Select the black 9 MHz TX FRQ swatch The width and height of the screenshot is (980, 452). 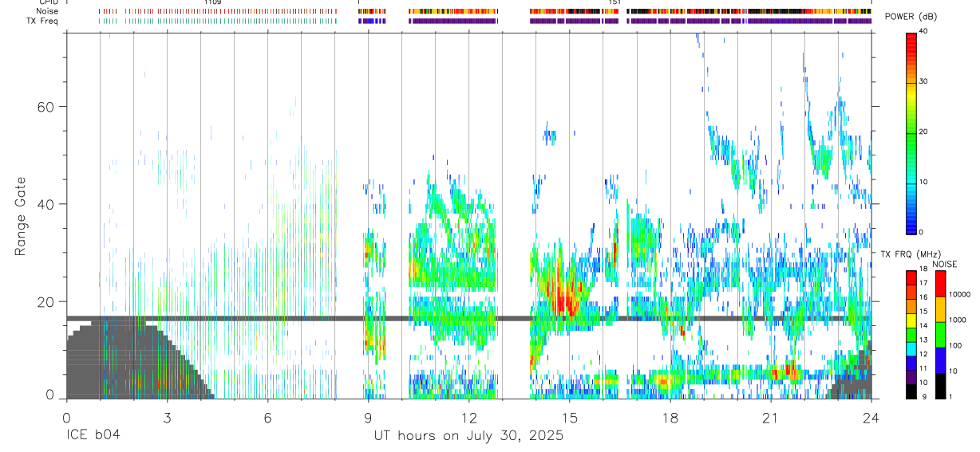[x=910, y=392]
